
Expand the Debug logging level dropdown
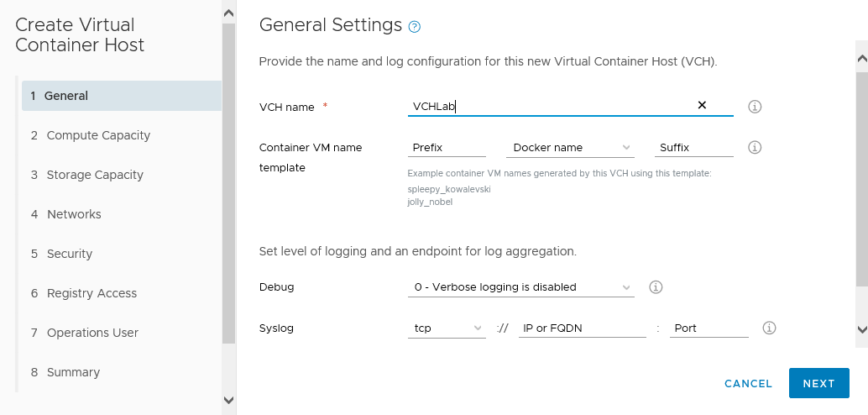tap(521, 287)
